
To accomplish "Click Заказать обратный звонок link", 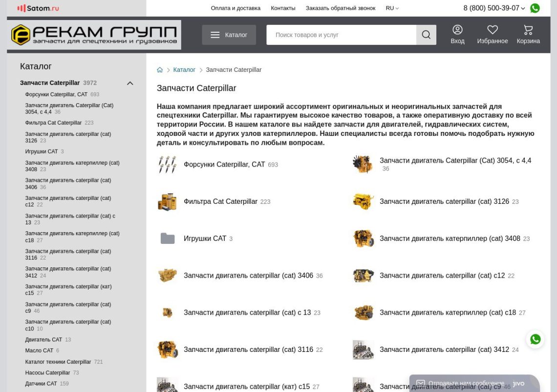I will click(341, 8).
